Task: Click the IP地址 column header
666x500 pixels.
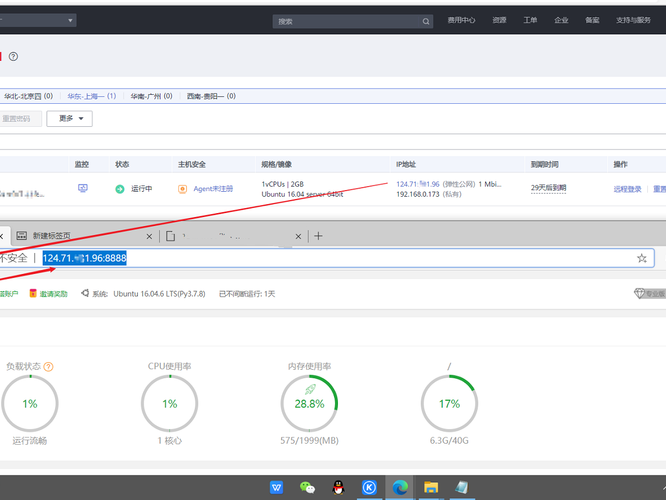Action: click(x=406, y=164)
